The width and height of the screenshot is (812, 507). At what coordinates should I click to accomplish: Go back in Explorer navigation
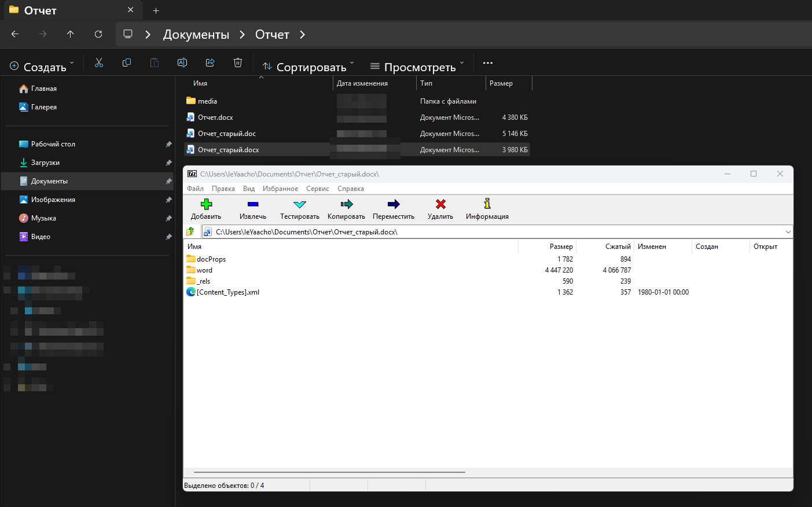[15, 34]
